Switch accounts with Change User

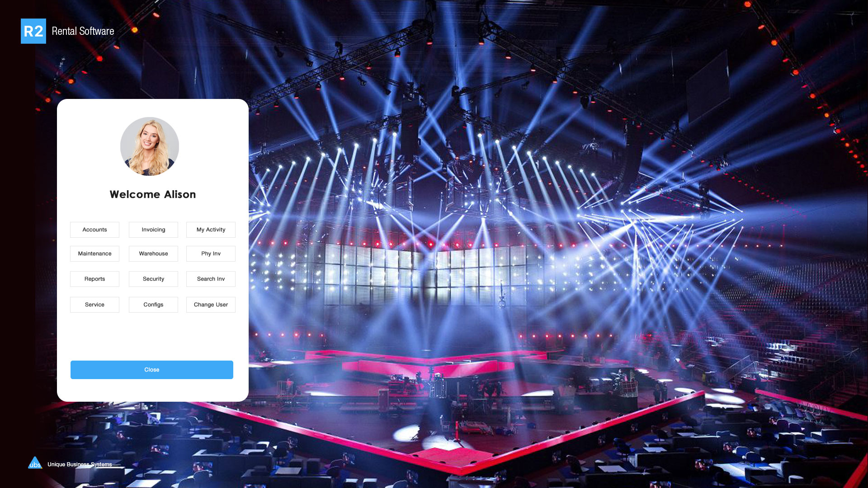[211, 305]
